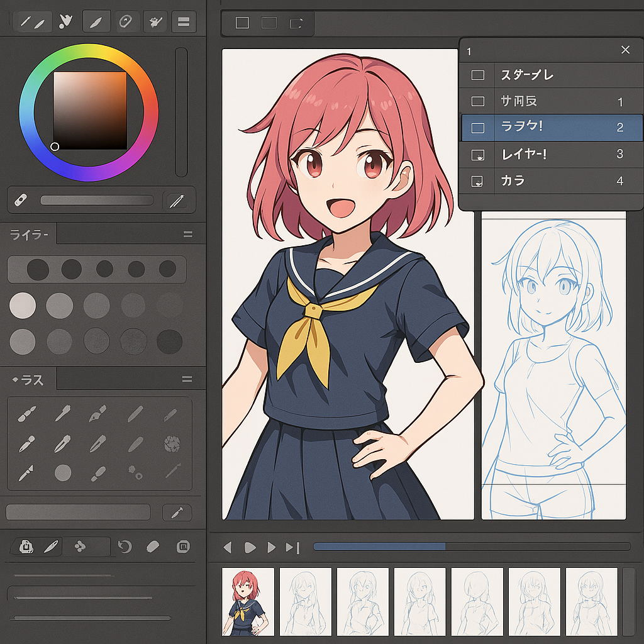Open the ライラー panel options menu

[187, 235]
